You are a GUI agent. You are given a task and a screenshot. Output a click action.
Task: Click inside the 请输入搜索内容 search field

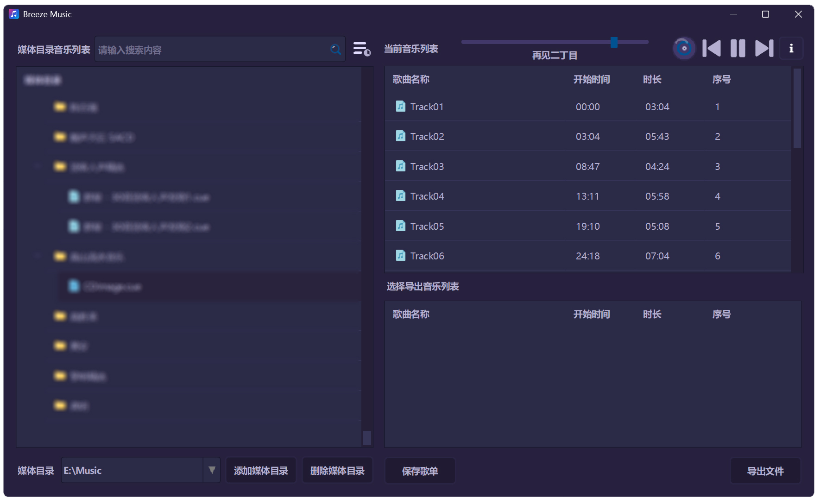pos(208,49)
